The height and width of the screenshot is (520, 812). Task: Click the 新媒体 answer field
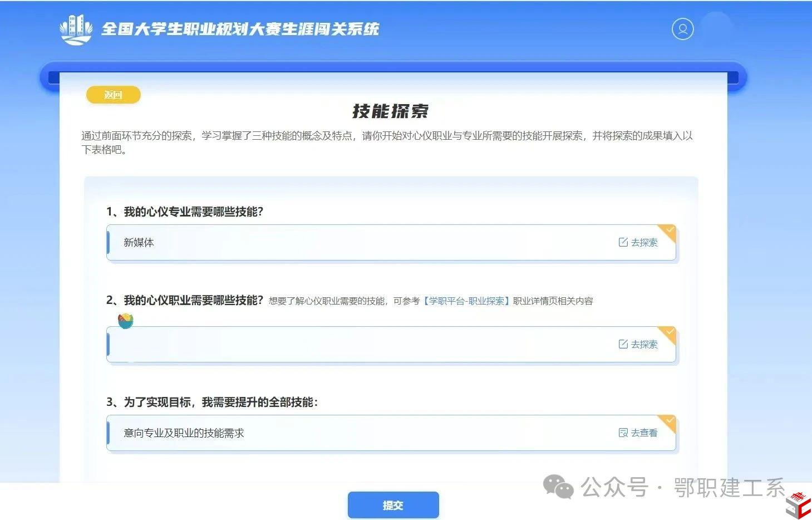[x=356, y=243]
